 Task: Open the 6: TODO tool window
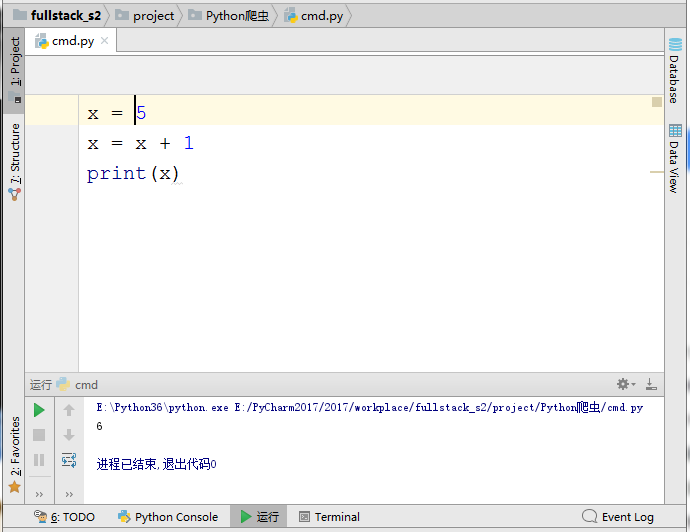(x=65, y=517)
